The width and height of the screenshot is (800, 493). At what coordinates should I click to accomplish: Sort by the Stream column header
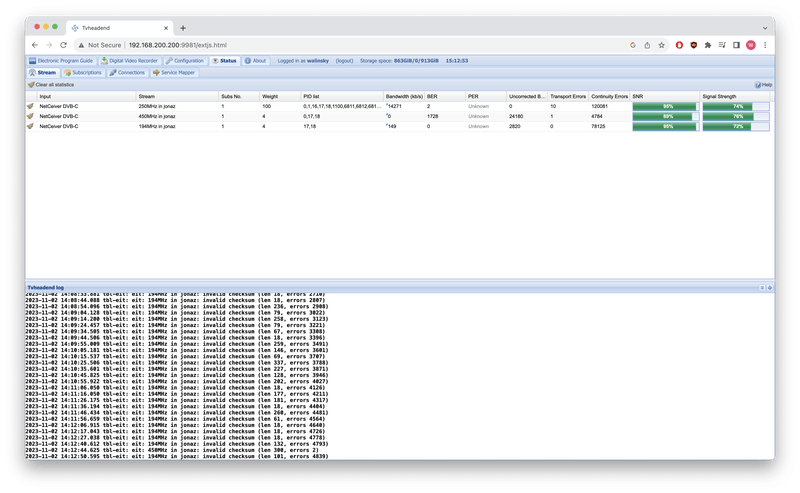177,96
